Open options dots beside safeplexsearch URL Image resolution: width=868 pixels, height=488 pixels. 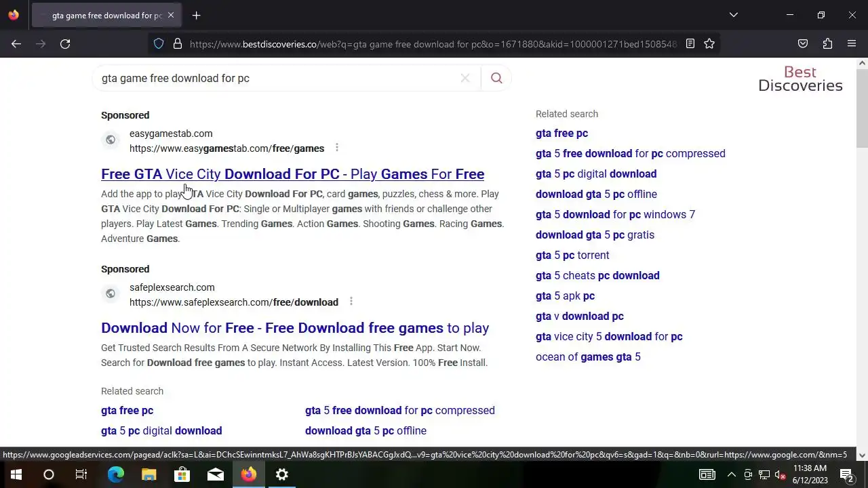[x=351, y=302]
